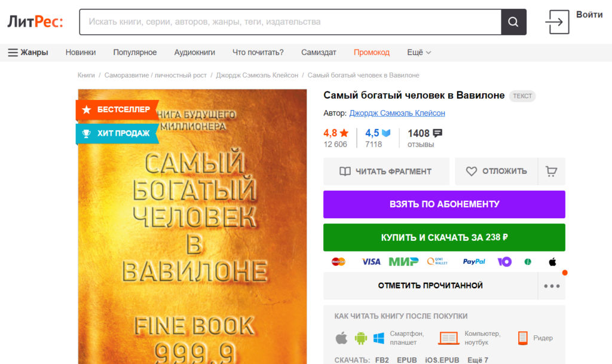Click the VISA payment logo
The width and height of the screenshot is (612, 364).
[x=371, y=262]
